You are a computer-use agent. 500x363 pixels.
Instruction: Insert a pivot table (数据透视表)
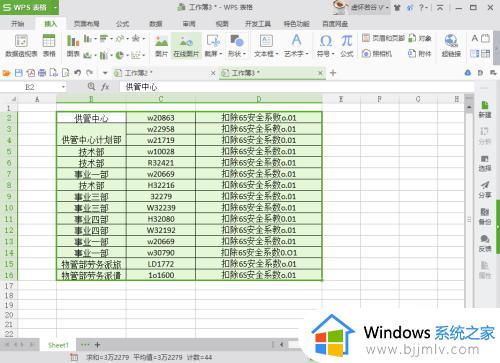[21, 46]
